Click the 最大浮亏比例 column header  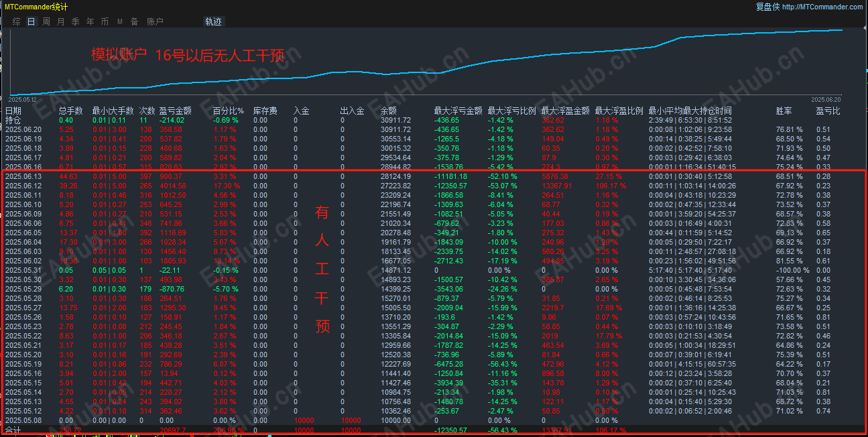click(512, 111)
